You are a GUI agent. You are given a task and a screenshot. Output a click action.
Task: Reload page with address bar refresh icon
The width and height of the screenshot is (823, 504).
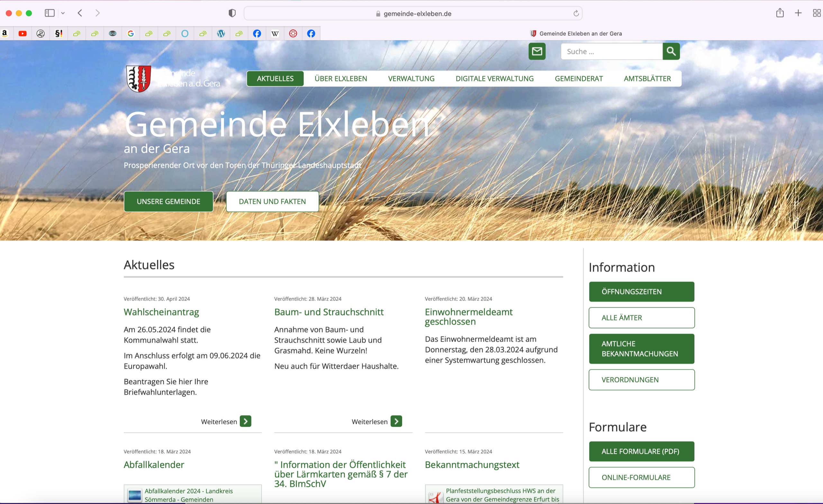coord(576,14)
